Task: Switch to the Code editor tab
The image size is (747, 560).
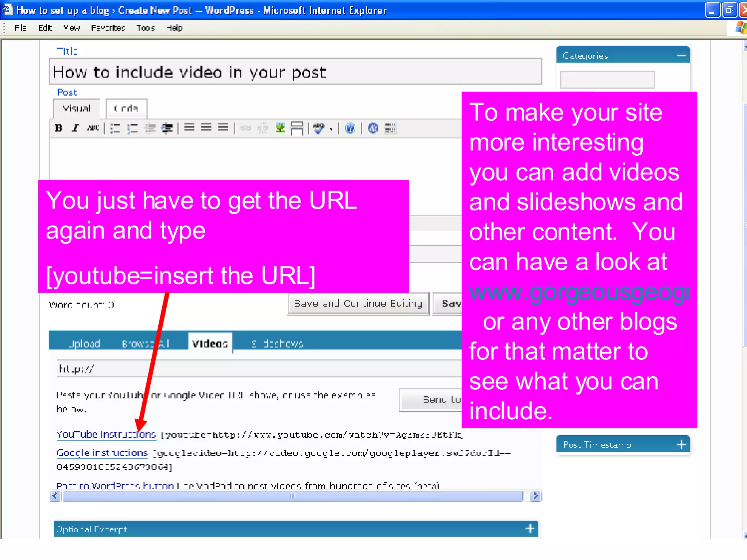Action: (x=126, y=109)
